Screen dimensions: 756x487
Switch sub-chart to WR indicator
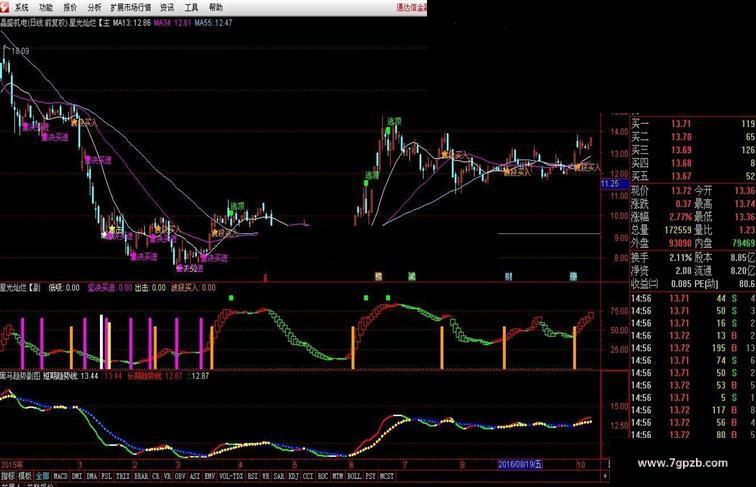(266, 476)
